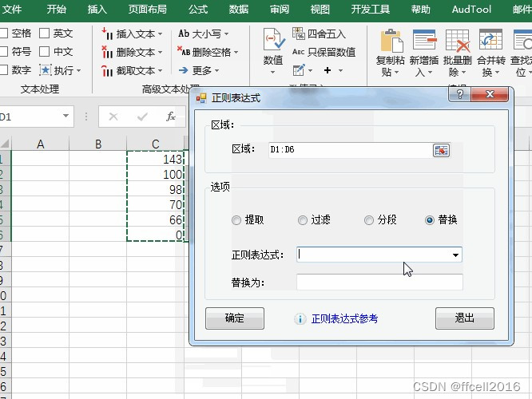Click the insert function fx icon
Image resolution: width=532 pixels, height=399 pixels.
171,117
